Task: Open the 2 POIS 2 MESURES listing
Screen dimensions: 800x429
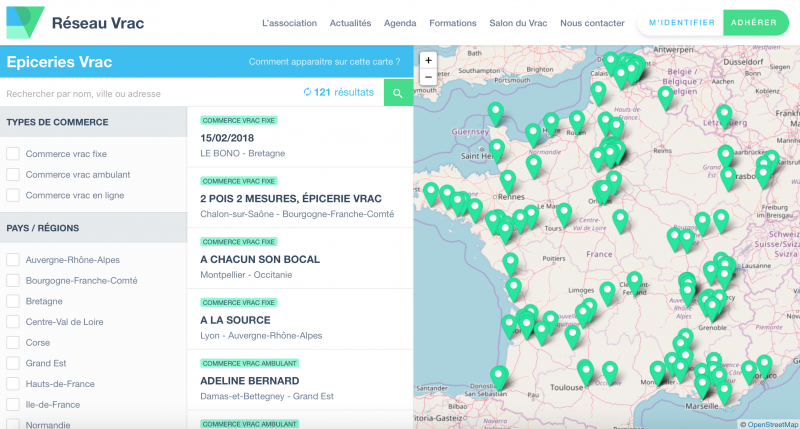Action: [x=300, y=198]
